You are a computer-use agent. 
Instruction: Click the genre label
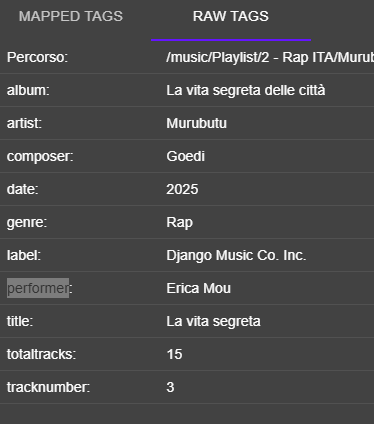(27, 222)
